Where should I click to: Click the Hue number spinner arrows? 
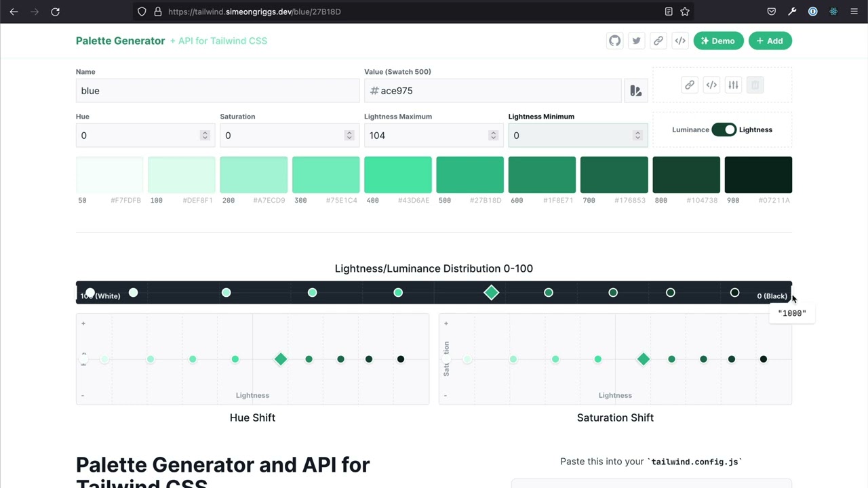coord(205,136)
